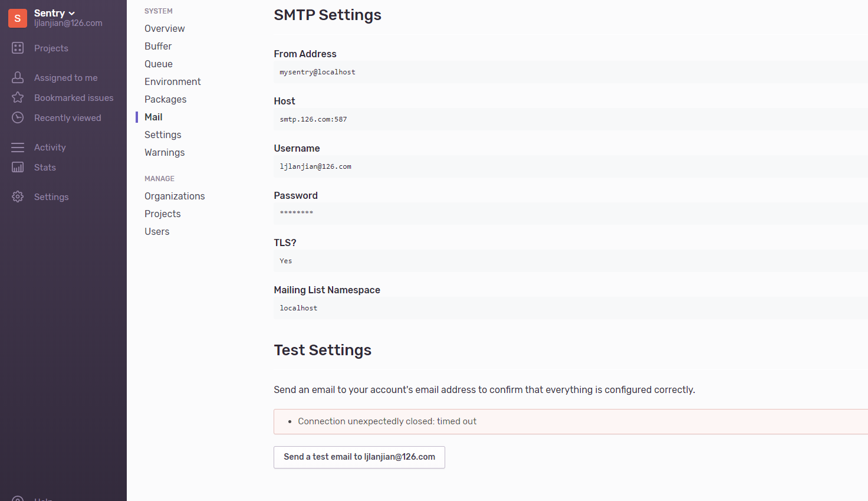Click the Recently viewed clock icon
Viewport: 868px width, 501px height.
click(x=18, y=117)
